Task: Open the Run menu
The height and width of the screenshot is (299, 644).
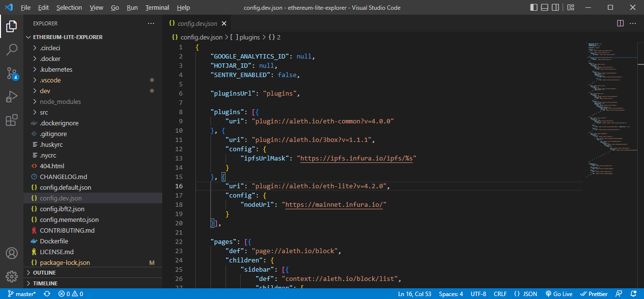Action: [x=132, y=8]
